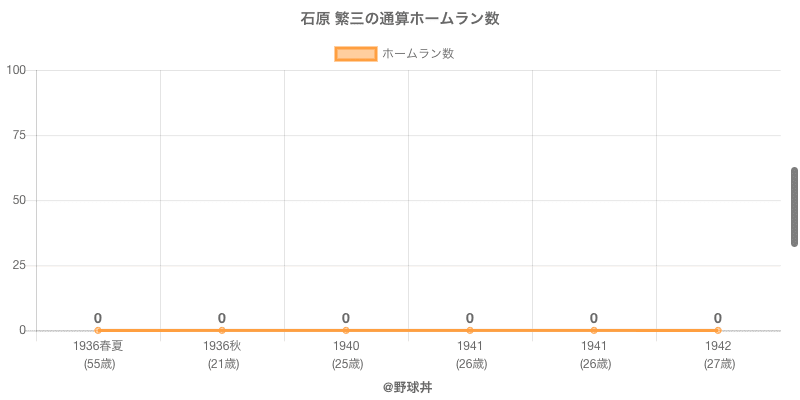Click the data point for 1936春夏

(x=98, y=330)
